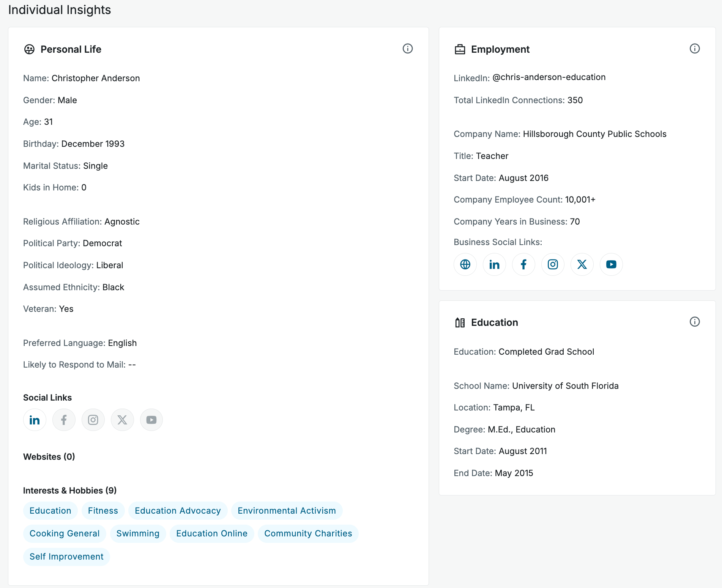
Task: Click the Likely to Respond to Mail field
Action: 79,365
